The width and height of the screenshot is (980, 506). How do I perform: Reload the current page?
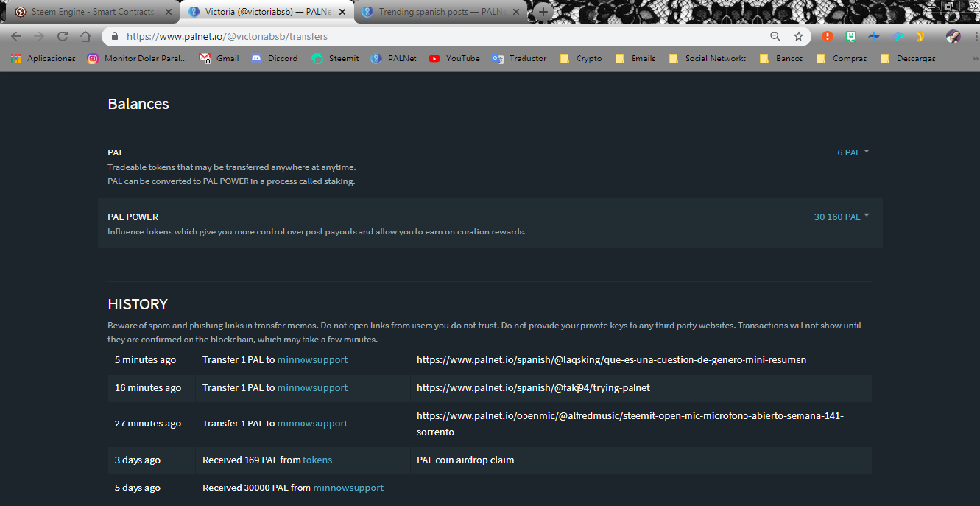click(63, 36)
